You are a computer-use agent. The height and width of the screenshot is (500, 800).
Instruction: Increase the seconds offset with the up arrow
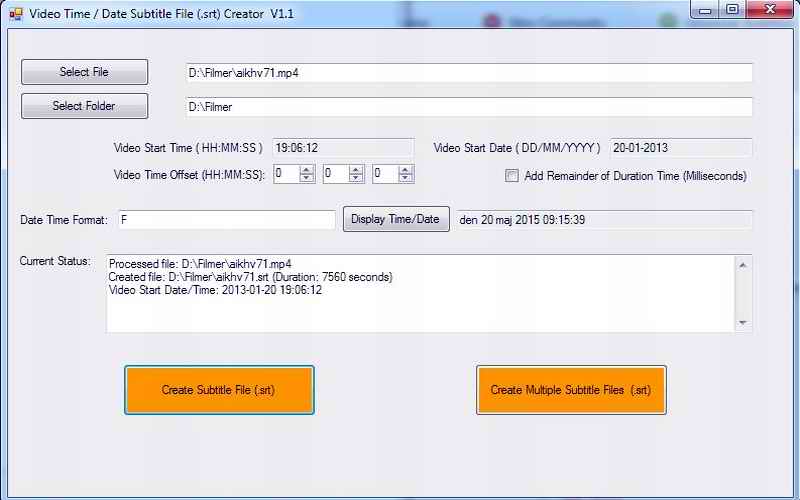(406, 169)
